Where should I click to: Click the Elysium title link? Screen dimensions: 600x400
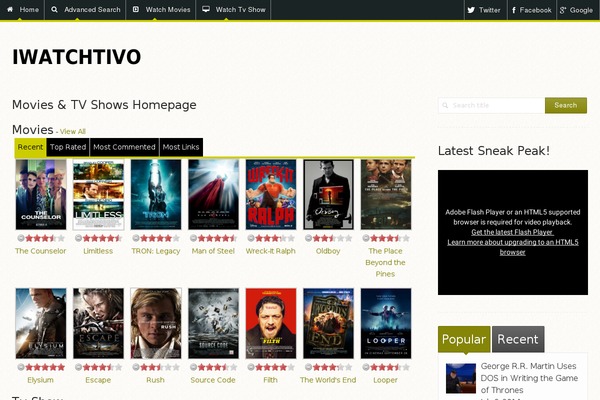tap(40, 380)
